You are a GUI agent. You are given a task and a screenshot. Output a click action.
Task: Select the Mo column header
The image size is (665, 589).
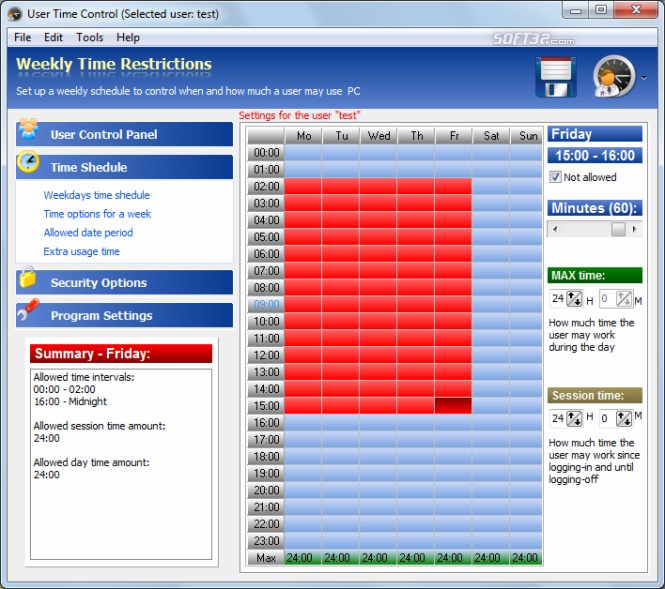[x=303, y=136]
